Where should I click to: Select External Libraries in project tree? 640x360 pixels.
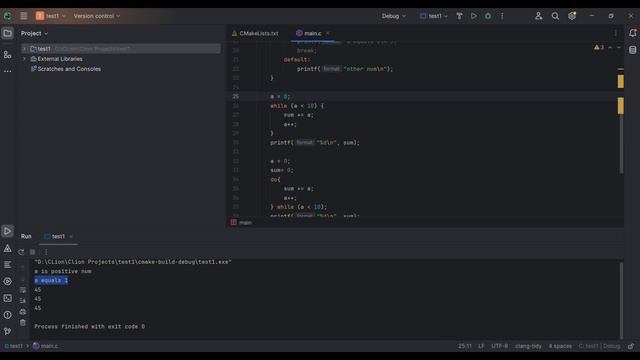click(x=60, y=59)
